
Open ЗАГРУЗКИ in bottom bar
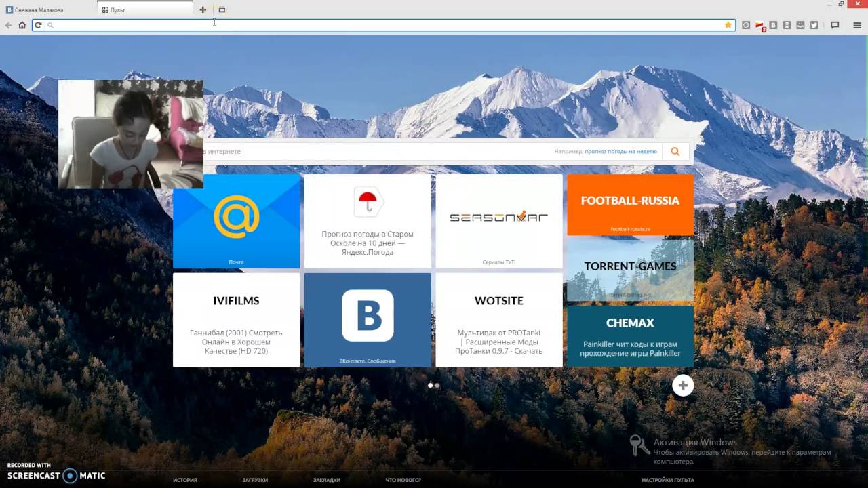click(255, 480)
